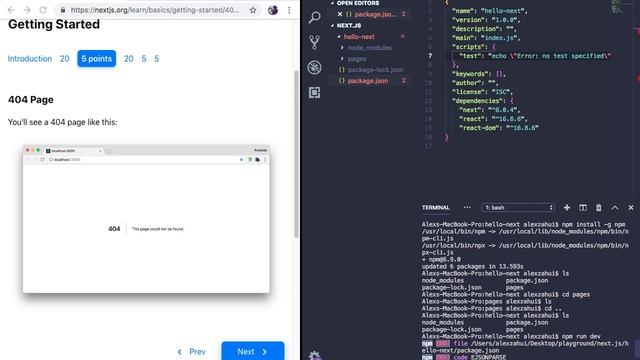Viewport: 640px width, 360px height.
Task: Select the active 5 points step
Action: (x=96, y=59)
